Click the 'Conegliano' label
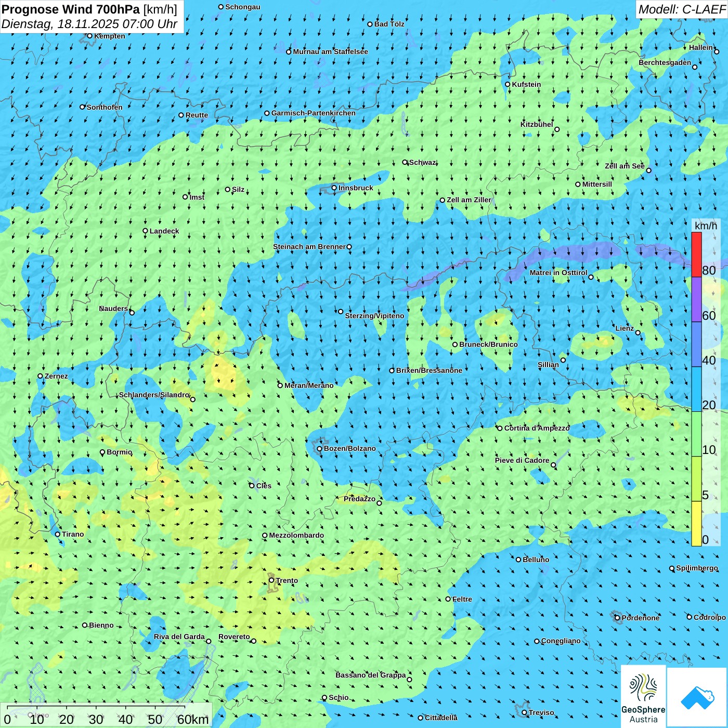This screenshot has height=728, width=728. tap(561, 641)
